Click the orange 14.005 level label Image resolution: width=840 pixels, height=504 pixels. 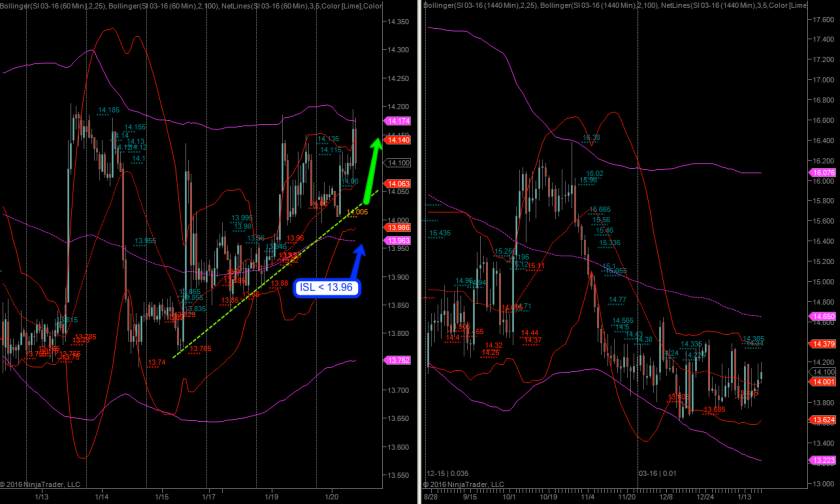coord(357,212)
